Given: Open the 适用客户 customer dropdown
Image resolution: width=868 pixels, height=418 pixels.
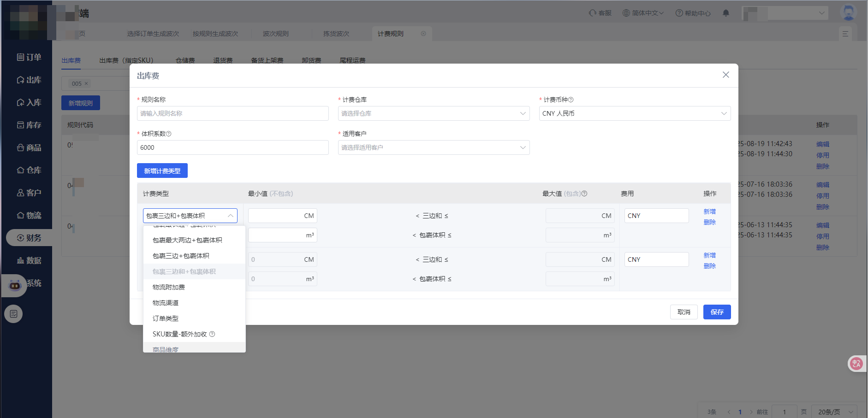Looking at the screenshot, I should pos(434,147).
